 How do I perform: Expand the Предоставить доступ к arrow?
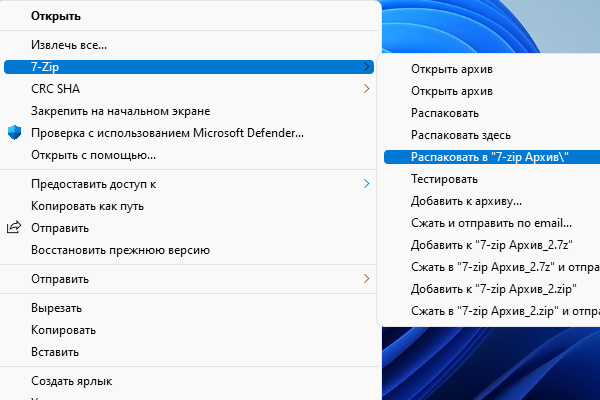(366, 184)
